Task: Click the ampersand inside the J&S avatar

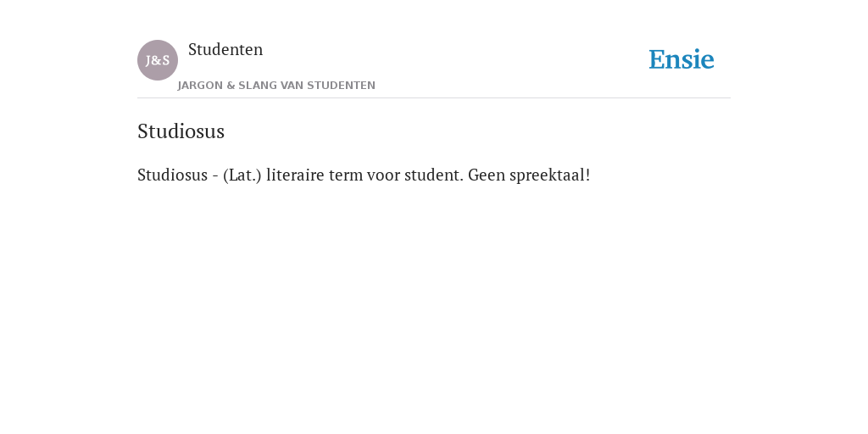Action: tap(157, 60)
